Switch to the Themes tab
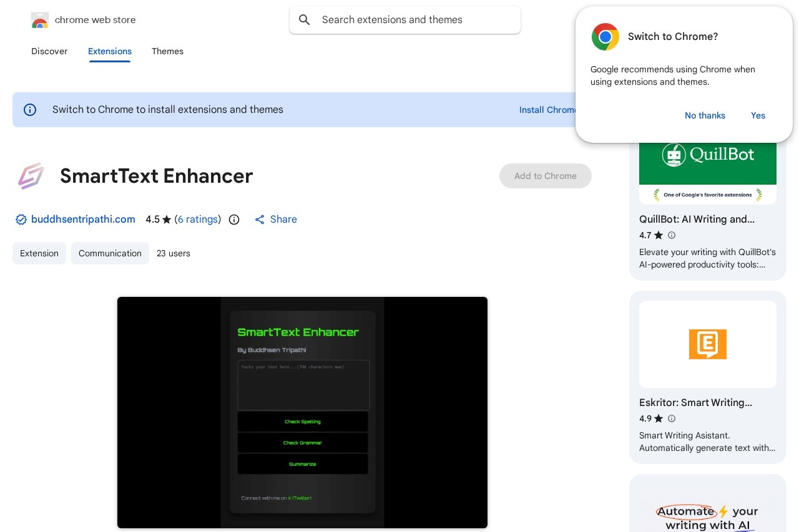Image resolution: width=799 pixels, height=532 pixels. [x=167, y=51]
